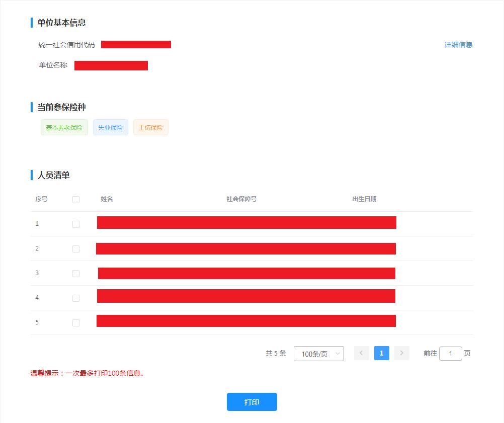The height and width of the screenshot is (423, 504).
Task: Click the 姓名 column header
Action: point(107,199)
